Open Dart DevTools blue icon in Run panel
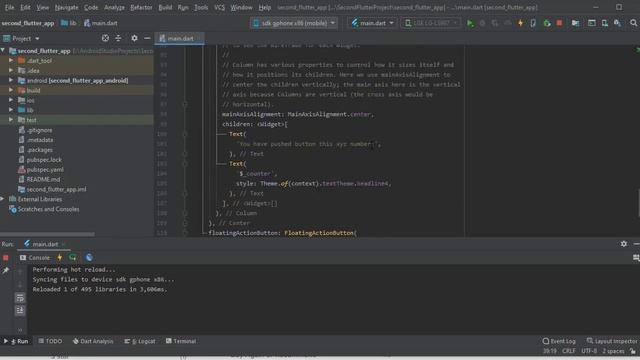 (89, 258)
